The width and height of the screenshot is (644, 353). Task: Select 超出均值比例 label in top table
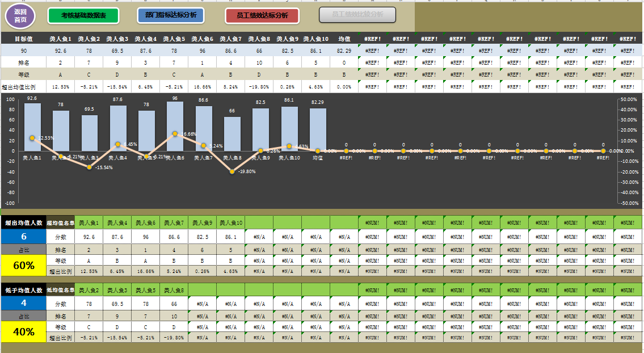click(24, 87)
